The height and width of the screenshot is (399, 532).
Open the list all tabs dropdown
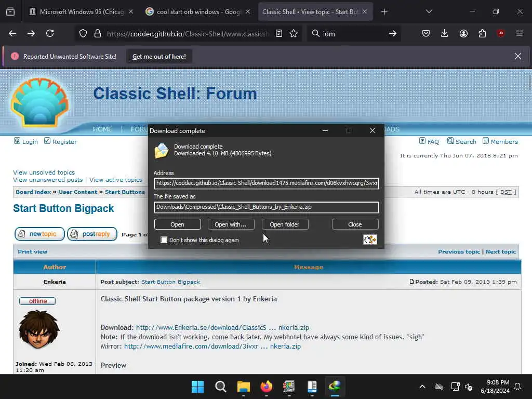tap(429, 11)
